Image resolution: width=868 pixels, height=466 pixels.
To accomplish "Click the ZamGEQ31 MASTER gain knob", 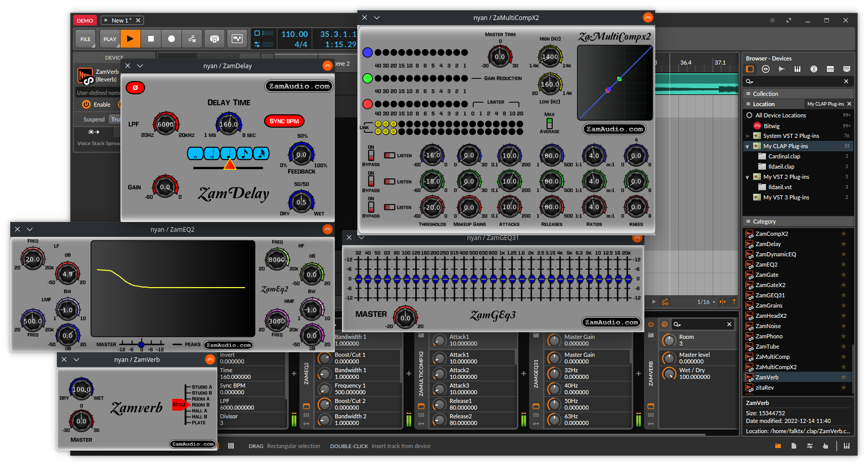I will (405, 318).
